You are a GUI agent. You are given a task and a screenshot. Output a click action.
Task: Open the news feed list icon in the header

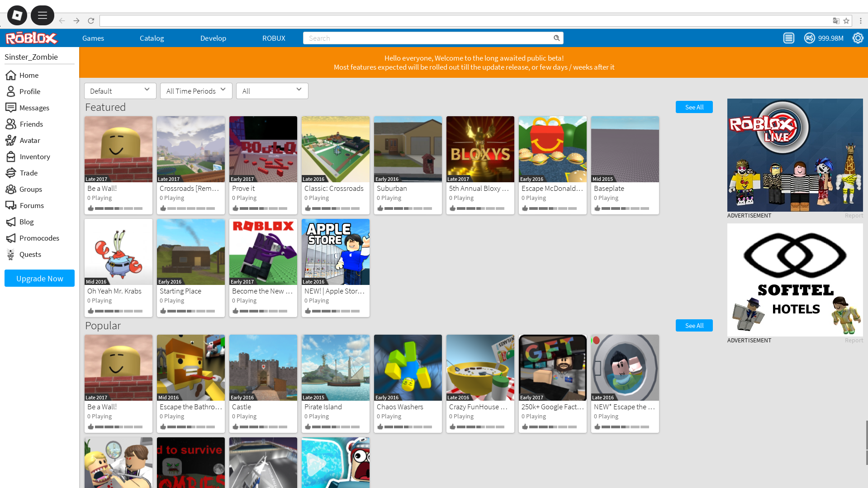point(789,38)
